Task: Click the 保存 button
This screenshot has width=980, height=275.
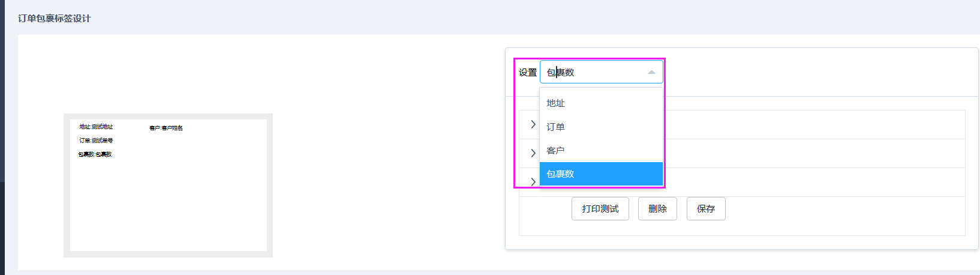Action: 706,208
